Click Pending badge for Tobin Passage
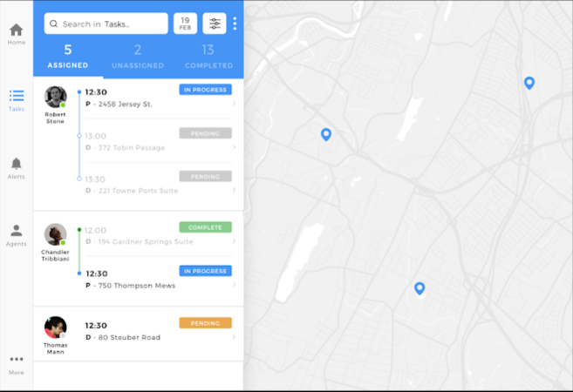573x392 pixels. click(205, 133)
